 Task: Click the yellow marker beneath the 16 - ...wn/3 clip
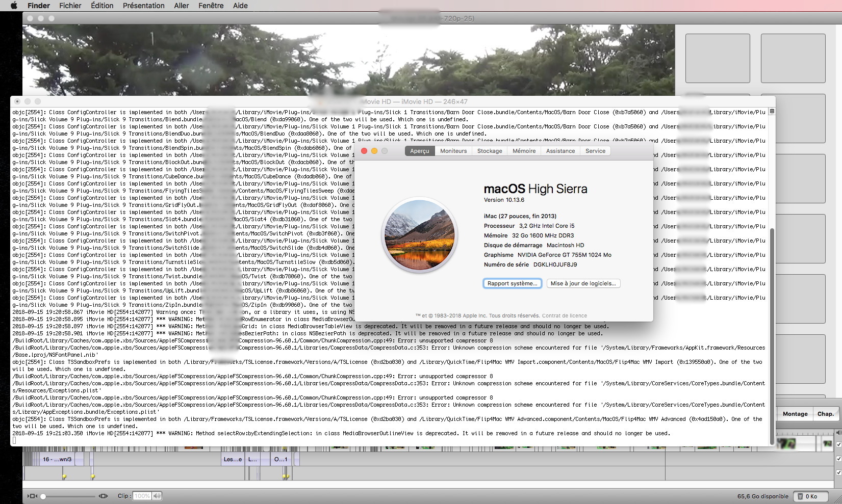(x=64, y=476)
